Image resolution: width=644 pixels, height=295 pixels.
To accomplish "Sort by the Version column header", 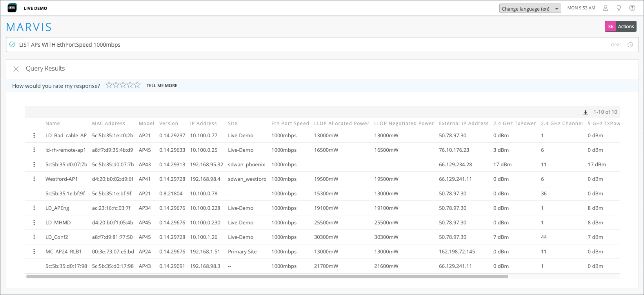I will pos(169,123).
